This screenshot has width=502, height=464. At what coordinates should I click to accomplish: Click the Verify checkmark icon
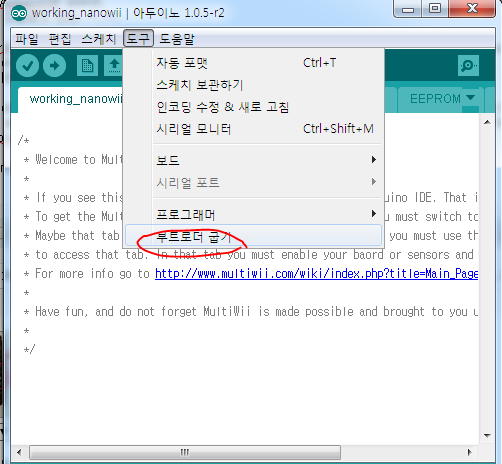[27, 66]
